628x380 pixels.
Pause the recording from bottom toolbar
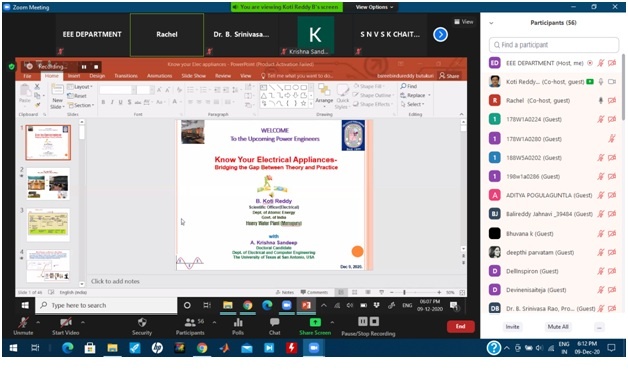362,322
